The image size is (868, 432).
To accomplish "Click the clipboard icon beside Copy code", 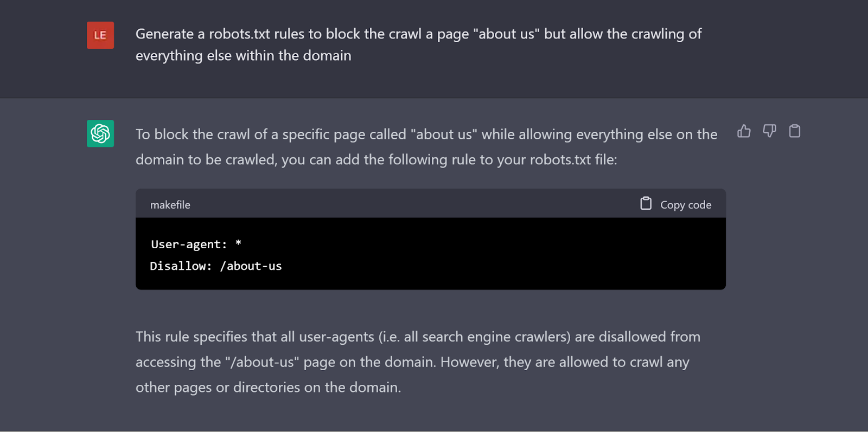I will [x=646, y=204].
